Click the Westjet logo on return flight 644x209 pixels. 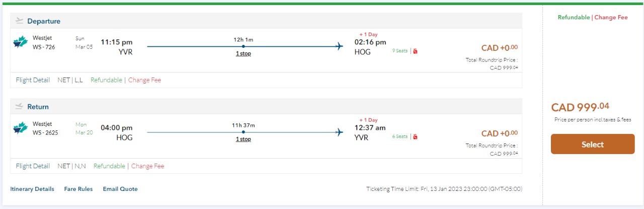pos(20,128)
